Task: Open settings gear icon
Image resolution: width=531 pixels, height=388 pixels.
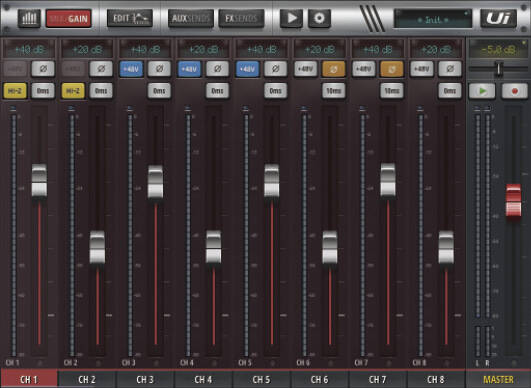Action: (x=319, y=18)
